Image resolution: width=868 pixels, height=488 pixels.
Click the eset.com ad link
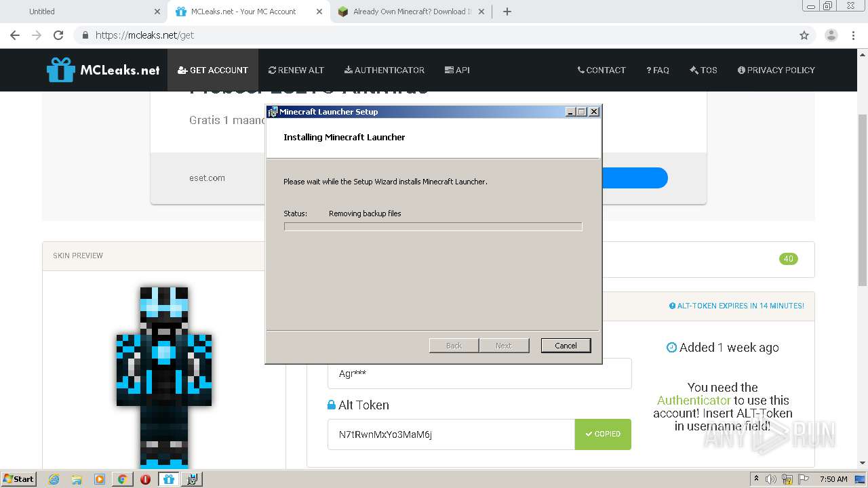pyautogui.click(x=207, y=178)
